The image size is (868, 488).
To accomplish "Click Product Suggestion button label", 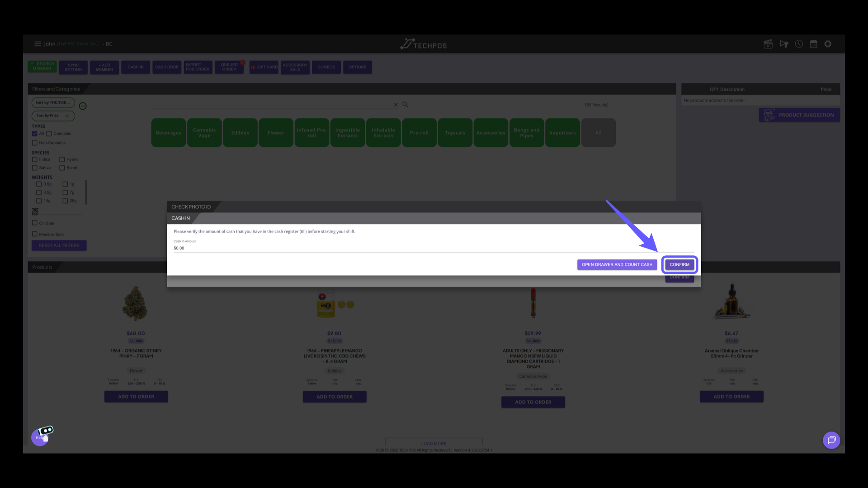I will [x=806, y=115].
